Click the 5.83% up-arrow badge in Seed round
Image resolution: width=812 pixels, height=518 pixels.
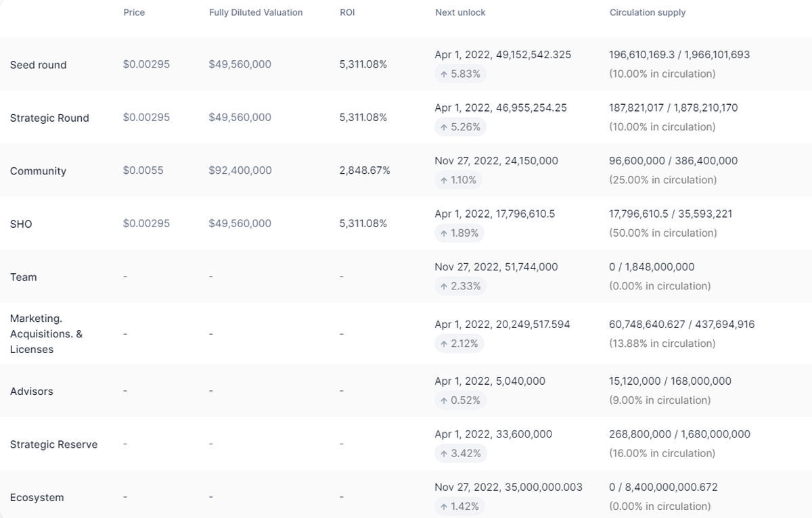coord(460,74)
